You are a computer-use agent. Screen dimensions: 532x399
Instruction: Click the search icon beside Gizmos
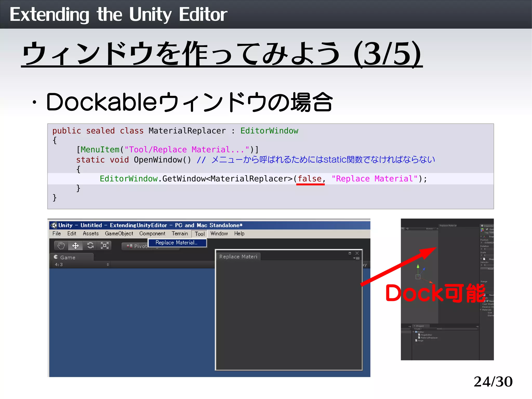coord(437,228)
